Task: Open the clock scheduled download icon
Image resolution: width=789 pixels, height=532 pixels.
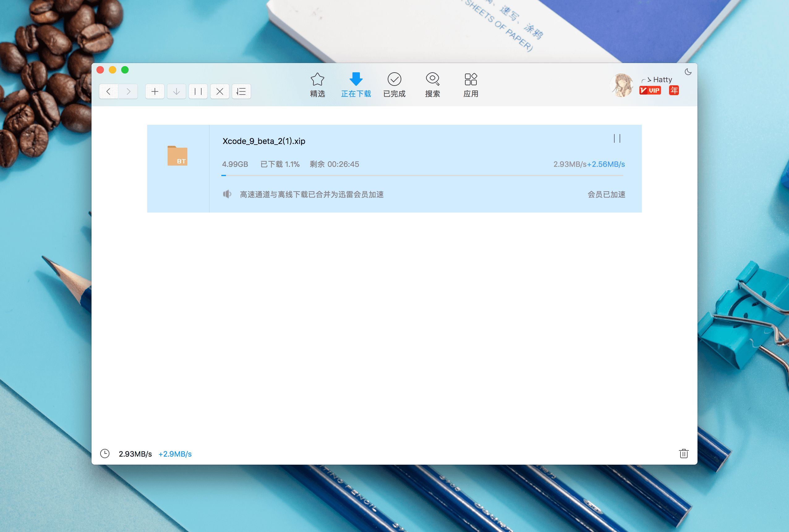Action: [105, 454]
